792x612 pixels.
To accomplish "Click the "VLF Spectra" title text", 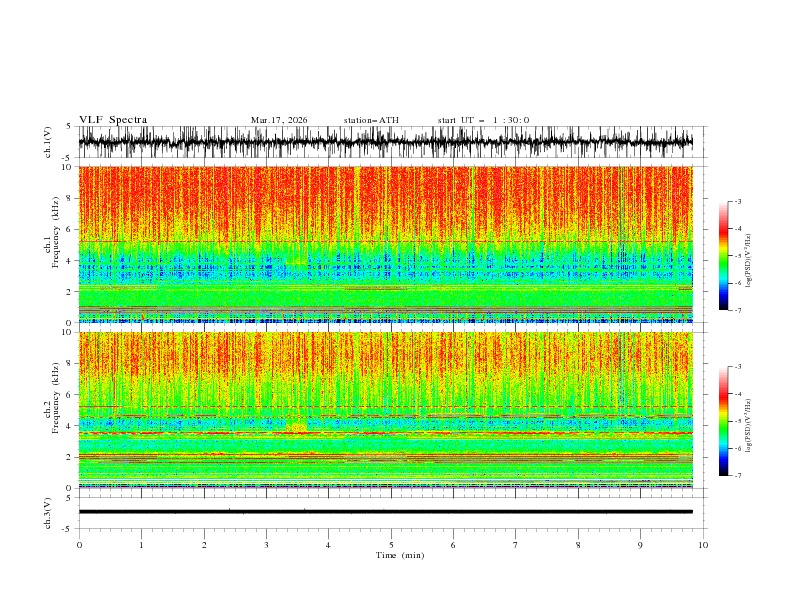I will [113, 120].
